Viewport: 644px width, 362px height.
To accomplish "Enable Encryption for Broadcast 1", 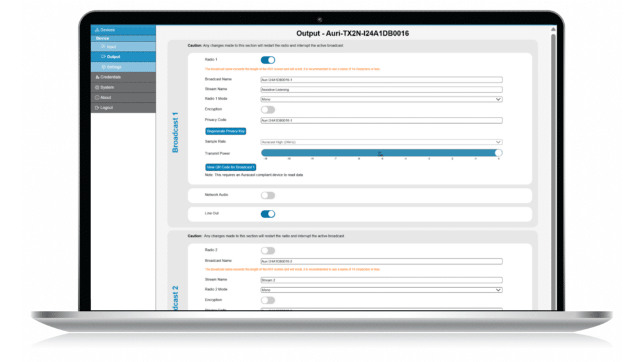I will click(268, 109).
